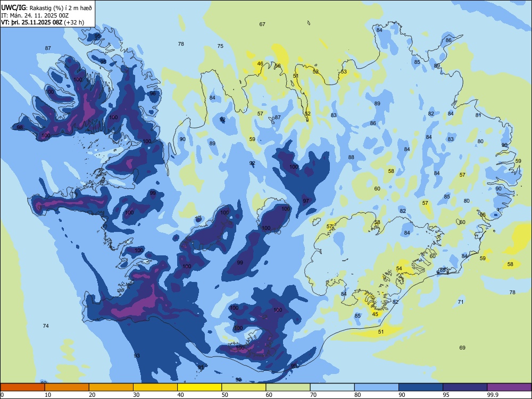Screen dimensions: 532x399
Task: Click the '67' humidity value on map
Action: tap(262, 24)
